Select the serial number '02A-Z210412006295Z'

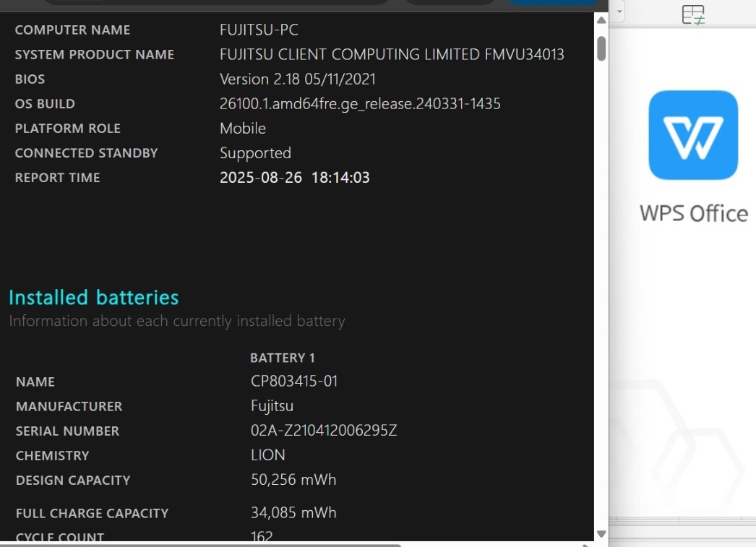pos(324,431)
